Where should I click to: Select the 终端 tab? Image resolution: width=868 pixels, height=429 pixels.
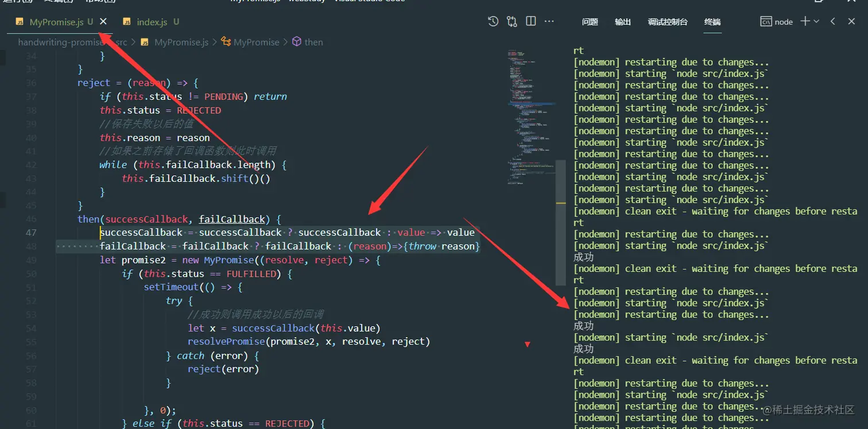[x=712, y=22]
